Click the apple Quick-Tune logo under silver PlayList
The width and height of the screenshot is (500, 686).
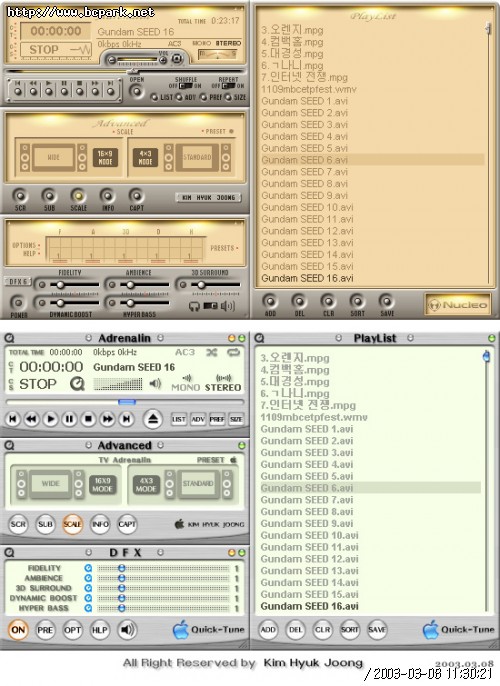click(430, 629)
